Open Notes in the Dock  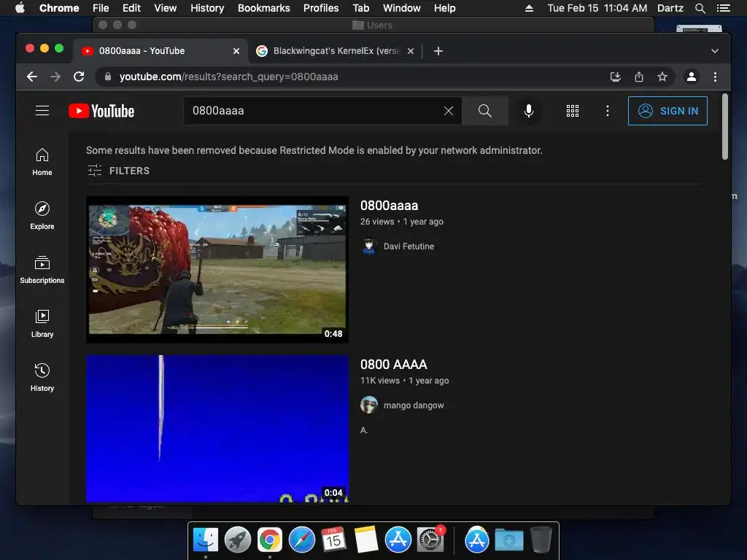pyautogui.click(x=366, y=540)
